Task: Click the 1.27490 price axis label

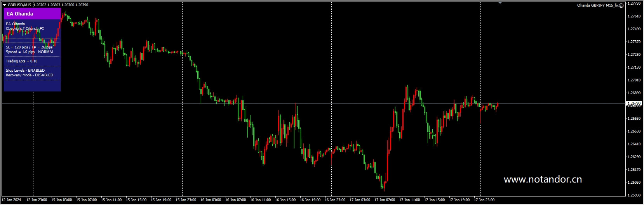Action: 634,29
